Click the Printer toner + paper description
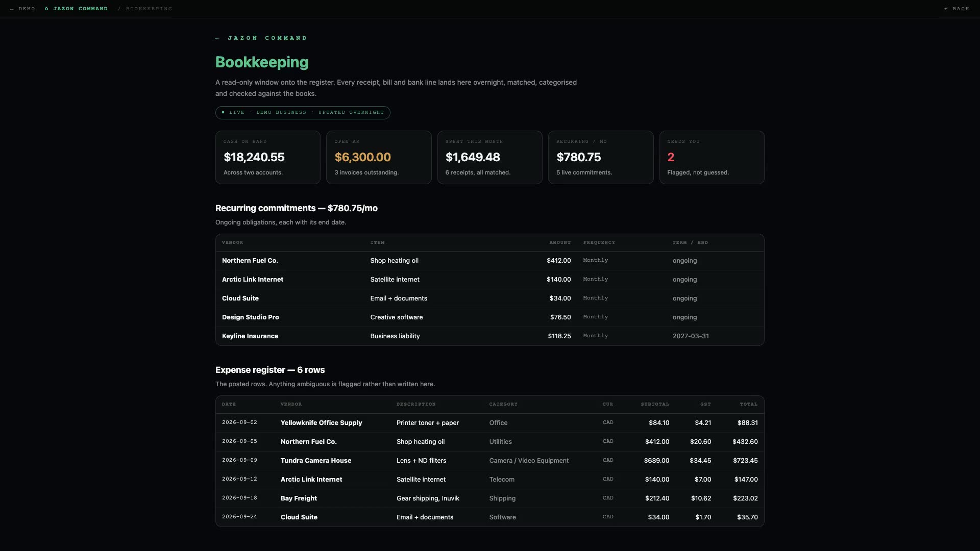Viewport: 980px width, 551px height. pyautogui.click(x=428, y=423)
